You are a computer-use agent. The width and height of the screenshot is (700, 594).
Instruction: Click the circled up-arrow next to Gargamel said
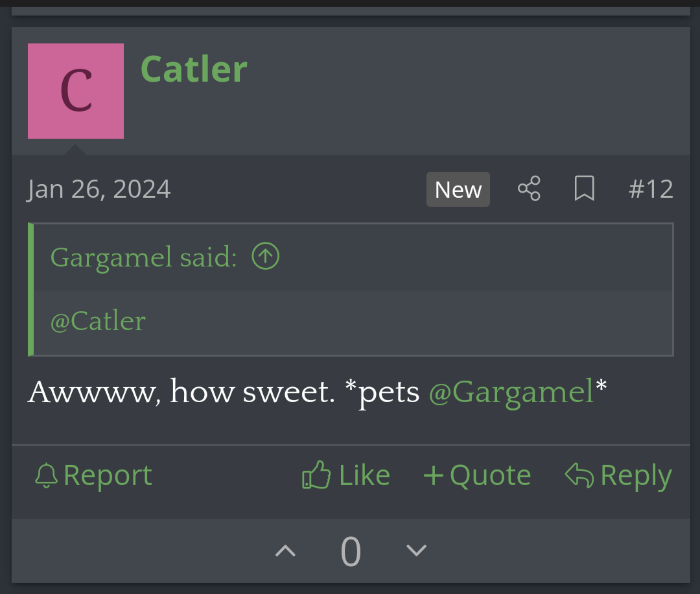pos(265,257)
